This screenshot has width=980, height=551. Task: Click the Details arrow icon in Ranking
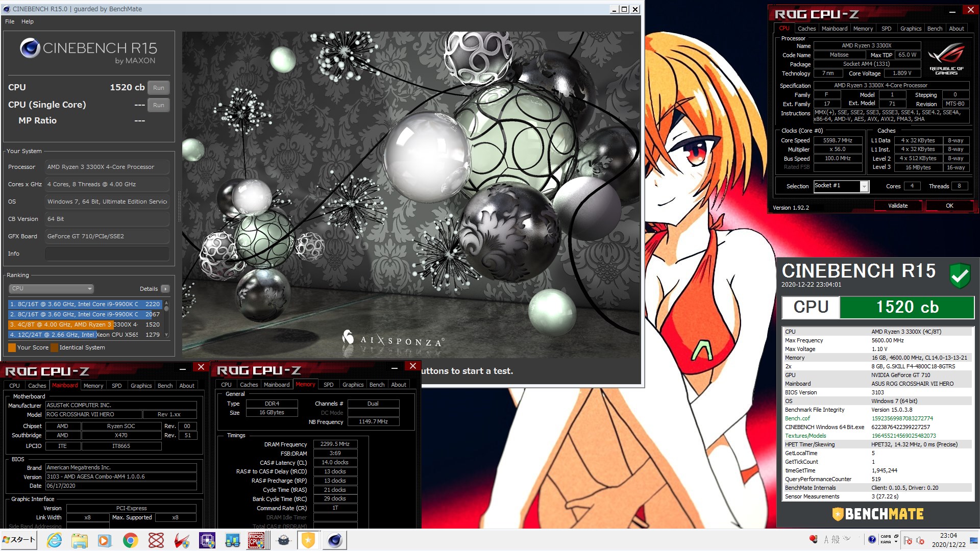point(165,289)
